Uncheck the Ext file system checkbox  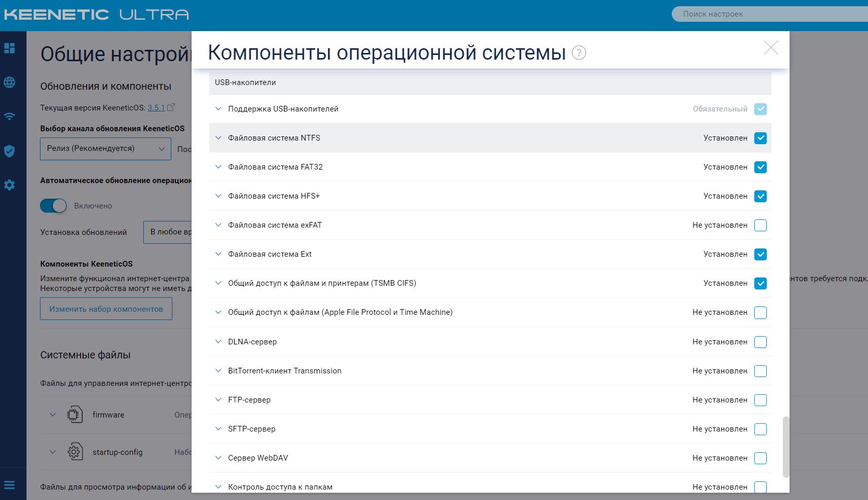pos(761,254)
